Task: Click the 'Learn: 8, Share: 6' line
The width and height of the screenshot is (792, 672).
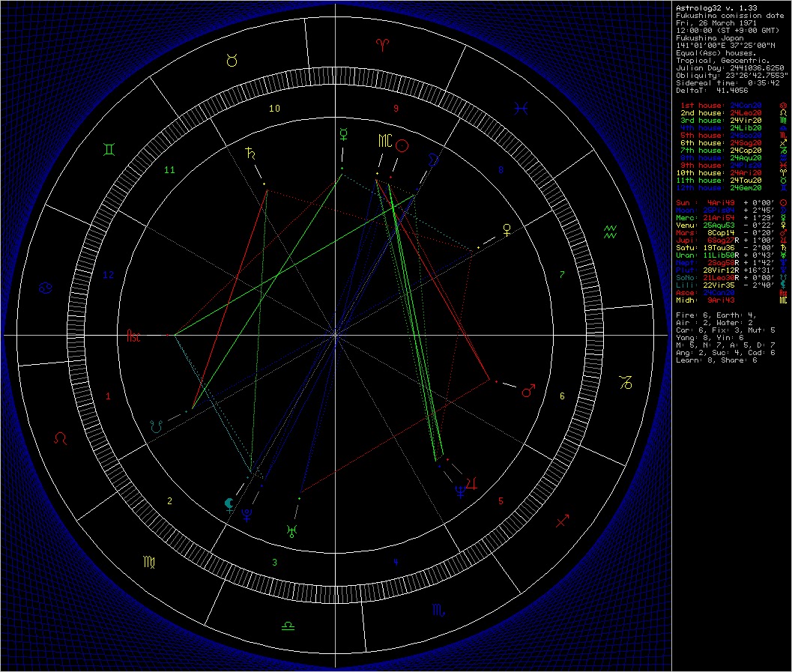Action: coord(716,360)
